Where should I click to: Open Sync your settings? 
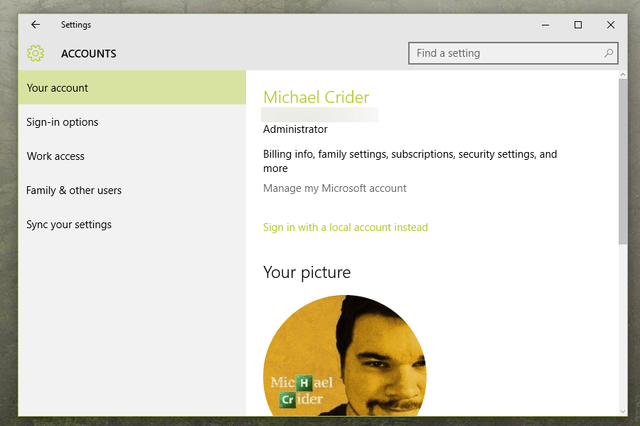click(x=132, y=224)
